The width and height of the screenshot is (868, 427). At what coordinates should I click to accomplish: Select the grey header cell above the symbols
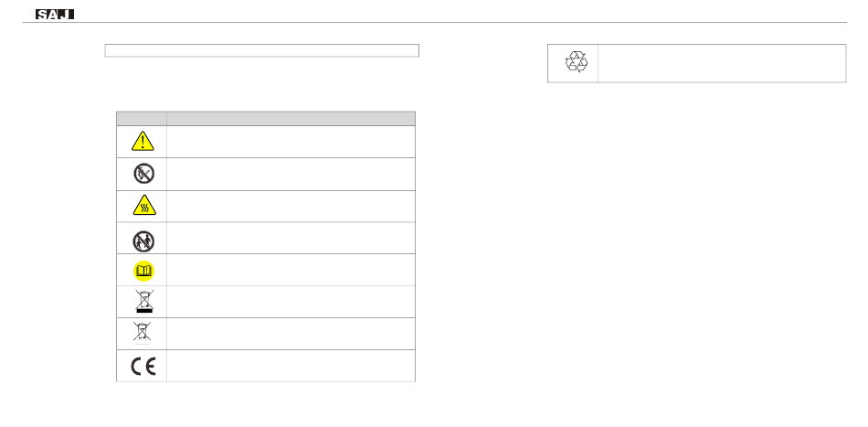[x=142, y=119]
